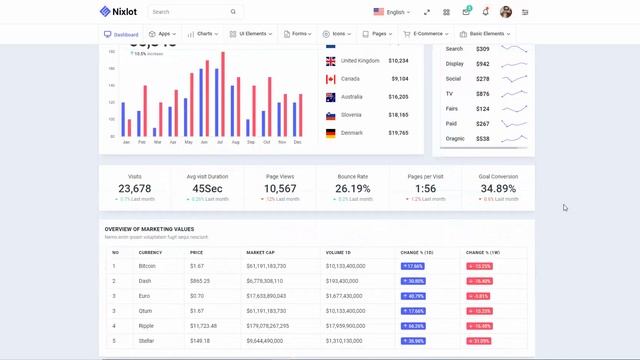Open the English language dropdown
The width and height of the screenshot is (640, 360).
point(398,12)
